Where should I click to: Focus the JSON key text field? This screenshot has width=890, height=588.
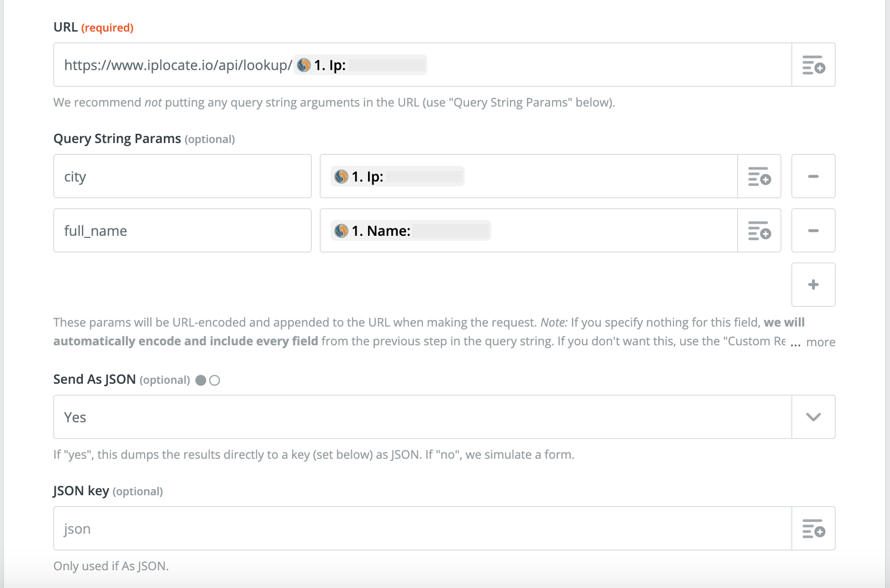423,528
